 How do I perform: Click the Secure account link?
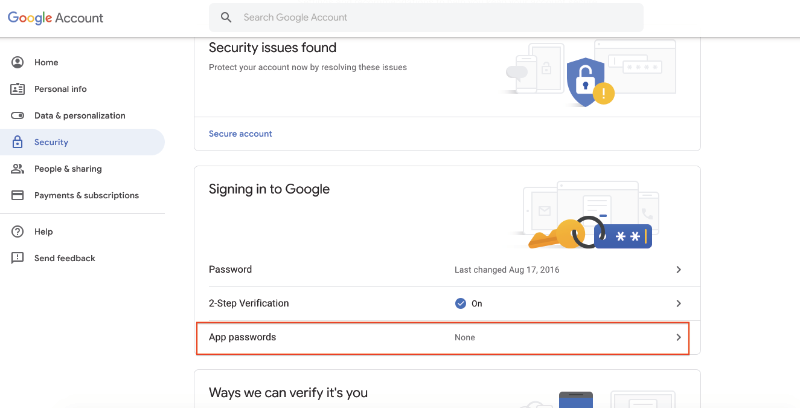(x=240, y=134)
